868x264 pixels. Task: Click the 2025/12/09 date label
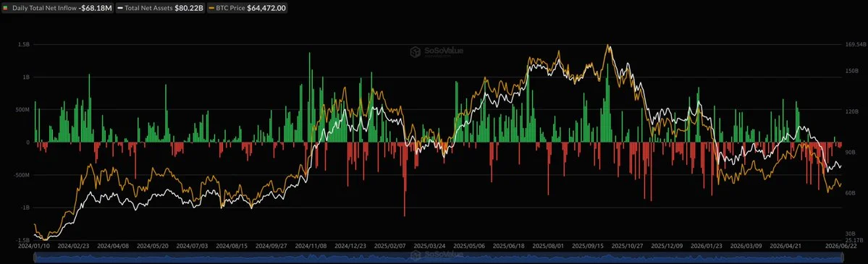coord(666,245)
